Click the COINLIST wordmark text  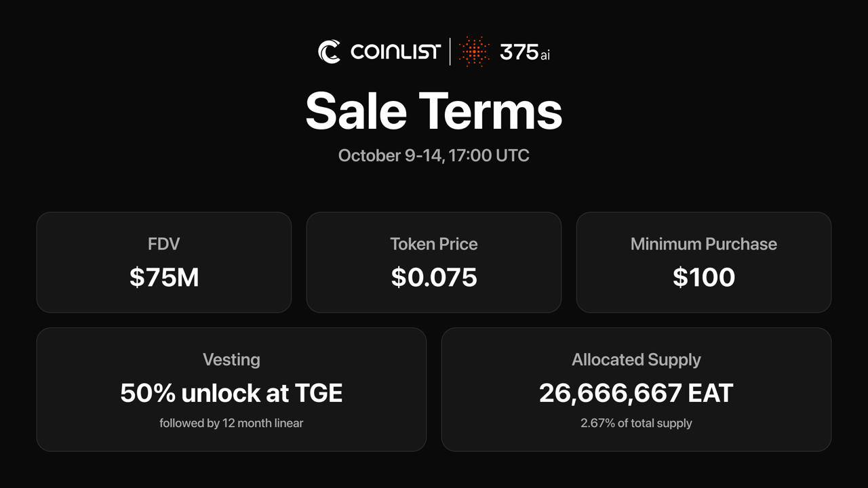coord(395,52)
